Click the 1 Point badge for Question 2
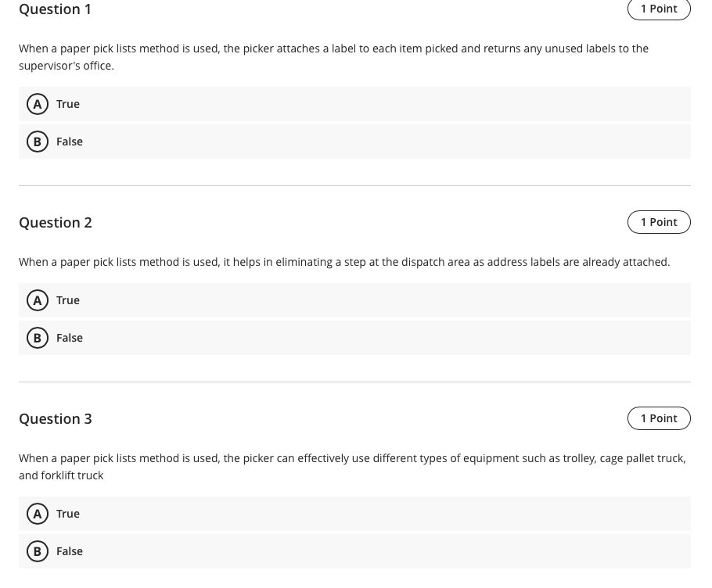This screenshot has width=712, height=588. coord(659,221)
